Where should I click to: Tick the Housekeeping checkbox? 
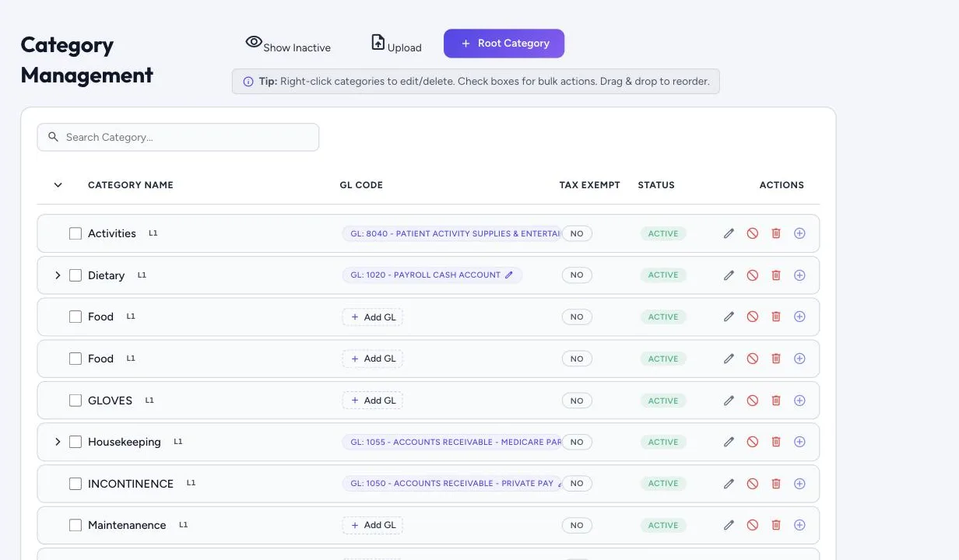pos(76,442)
